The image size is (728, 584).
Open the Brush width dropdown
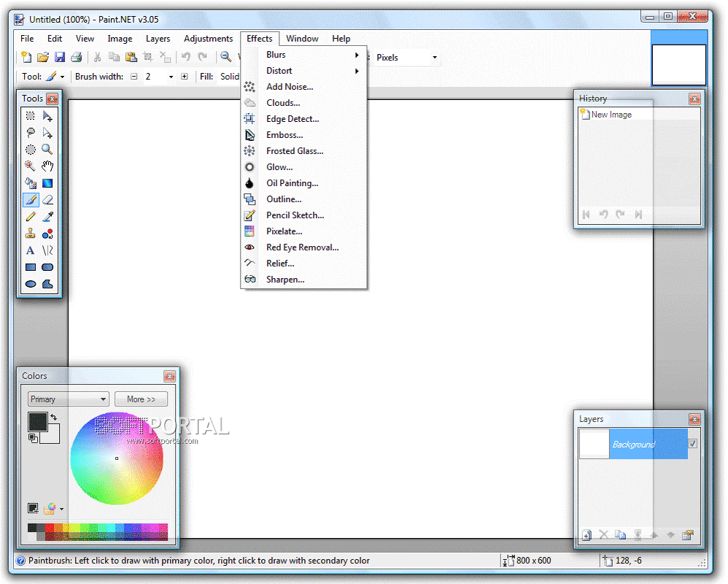click(x=171, y=77)
